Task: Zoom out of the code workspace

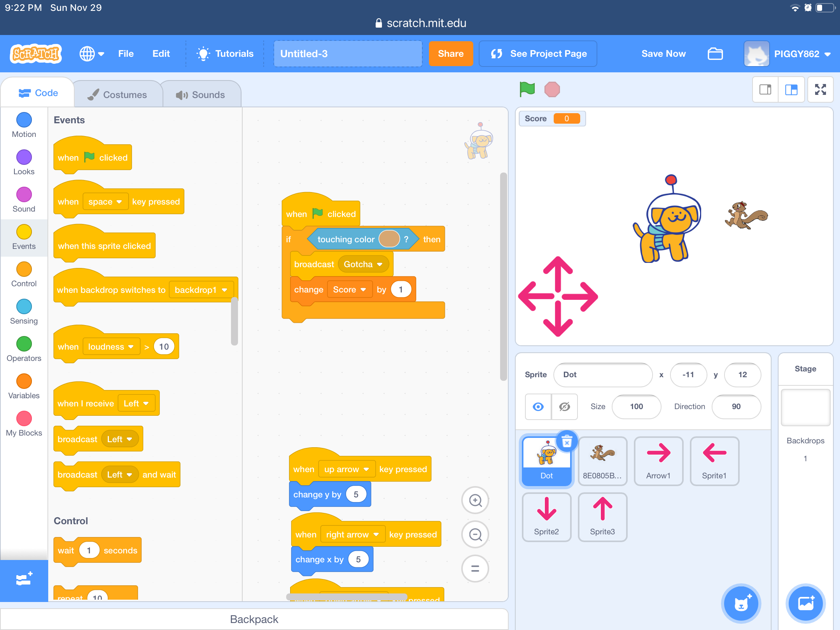Action: click(475, 535)
